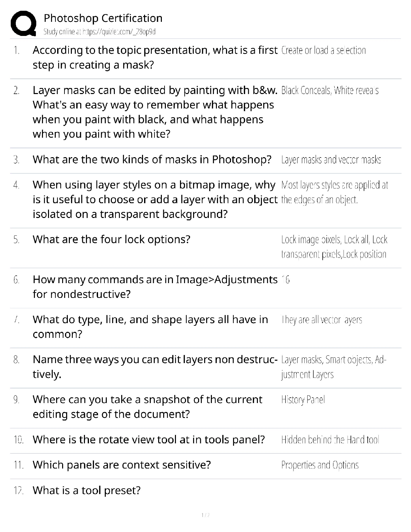Select question 4 about layer styles on bitmap

(x=155, y=199)
